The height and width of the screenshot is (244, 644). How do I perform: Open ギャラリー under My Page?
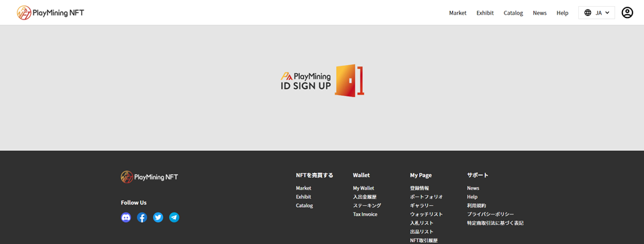pos(422,205)
